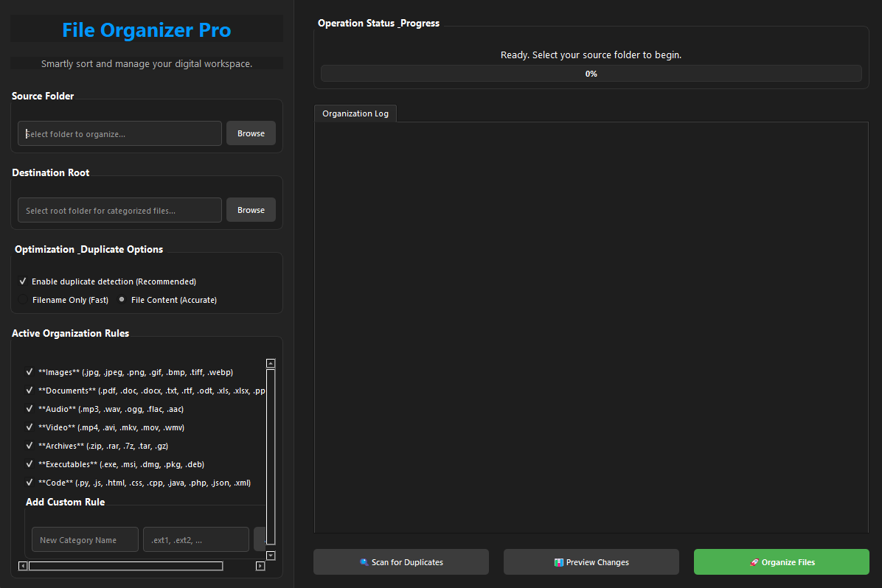The width and height of the screenshot is (882, 588).
Task: Uncheck the Audio file rule
Action: pos(29,409)
